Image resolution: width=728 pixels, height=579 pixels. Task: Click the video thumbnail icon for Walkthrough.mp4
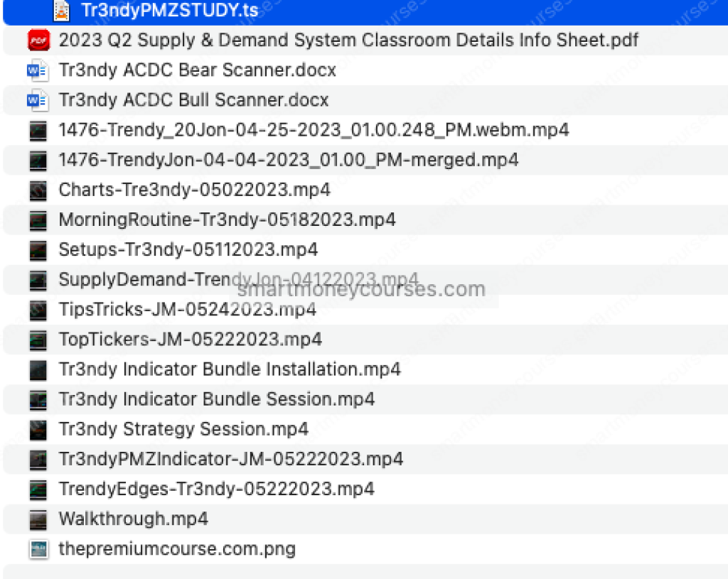(x=38, y=519)
